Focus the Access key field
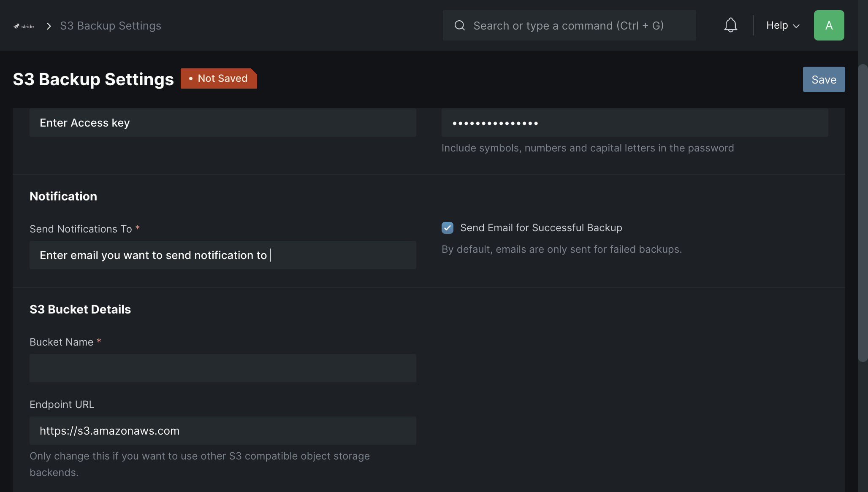Viewport: 868px width, 492px height. (x=223, y=123)
